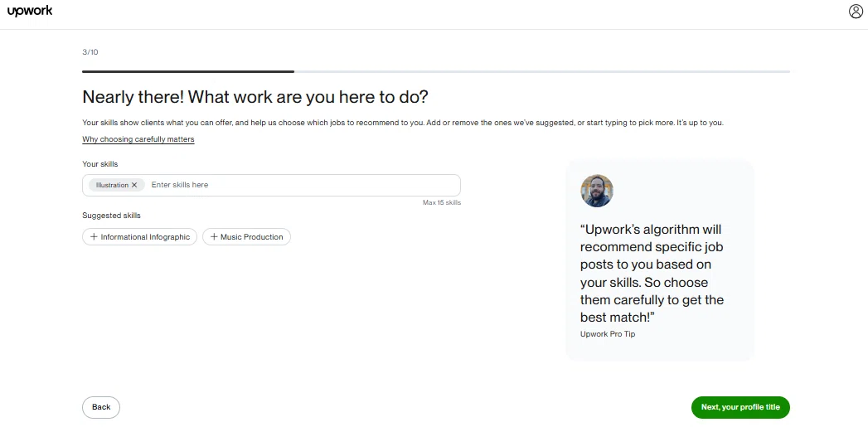Click the Pro Tip author's avatar photo
The image size is (868, 427).
pos(597,191)
